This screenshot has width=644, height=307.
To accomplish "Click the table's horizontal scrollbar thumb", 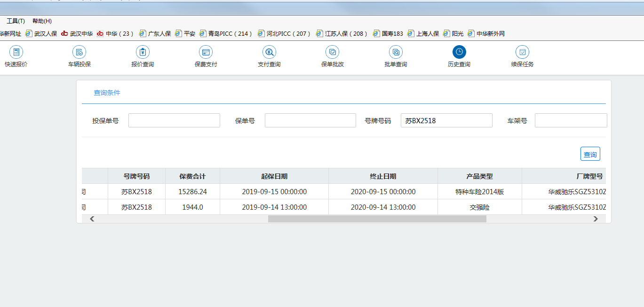I will (x=377, y=219).
